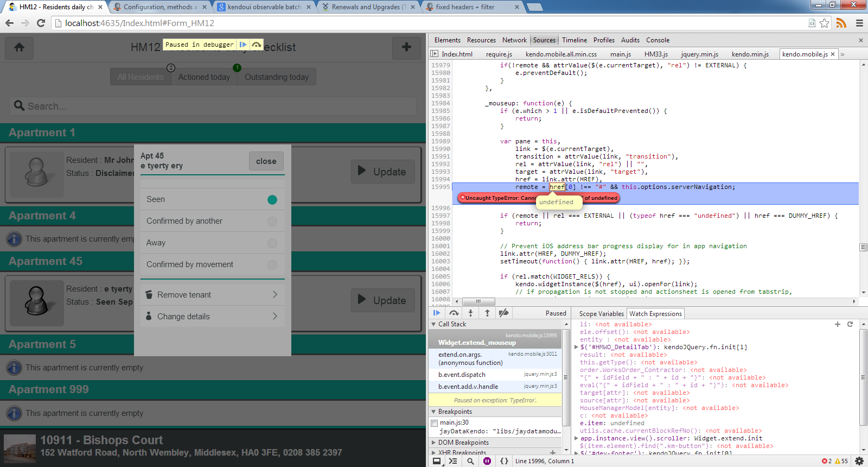
Task: Toggle pause on exceptions button
Action: click(487, 461)
